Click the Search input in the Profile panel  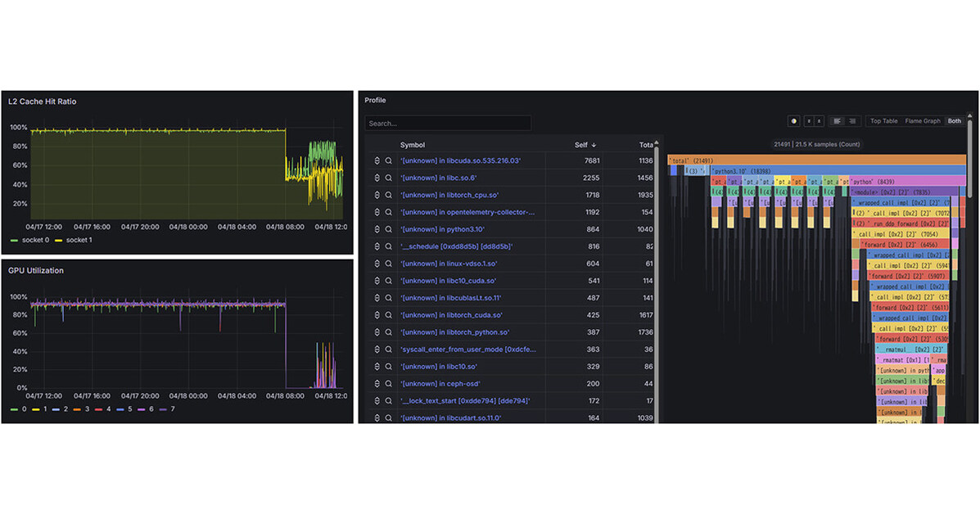448,122
